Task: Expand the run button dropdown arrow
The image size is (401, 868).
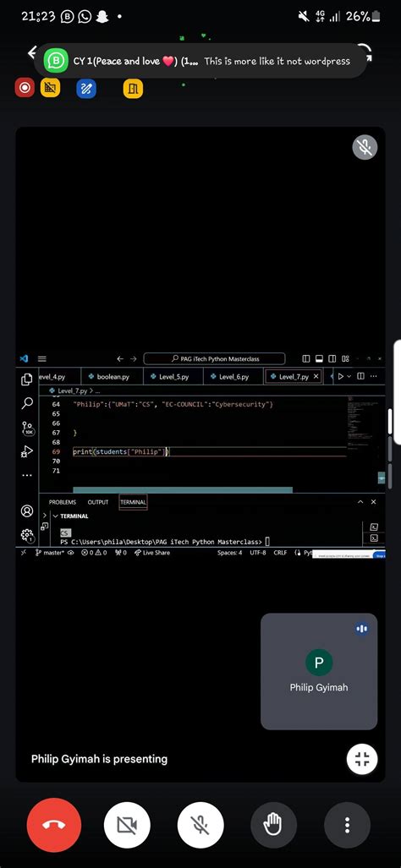Action: [349, 376]
